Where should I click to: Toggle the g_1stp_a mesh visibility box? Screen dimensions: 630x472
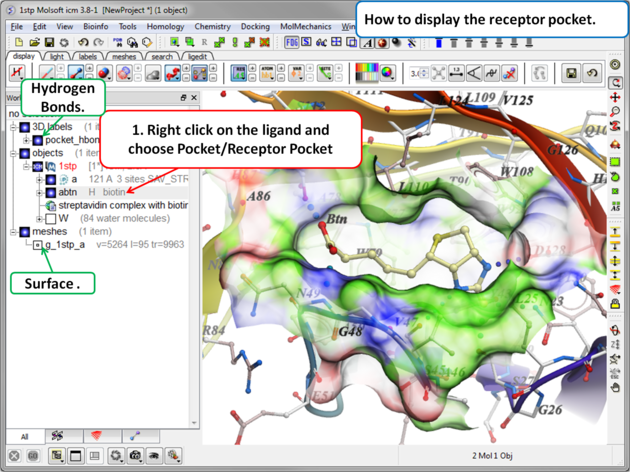point(37,245)
